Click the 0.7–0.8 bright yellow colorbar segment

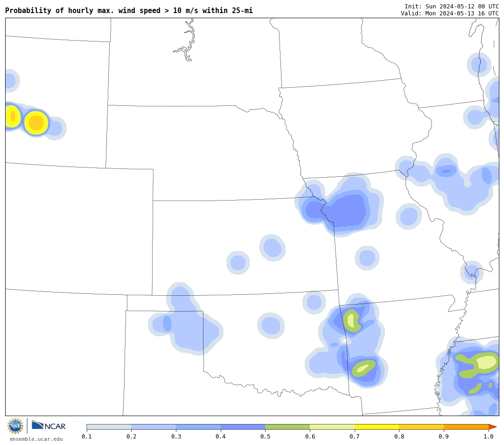pyautogui.click(x=377, y=427)
